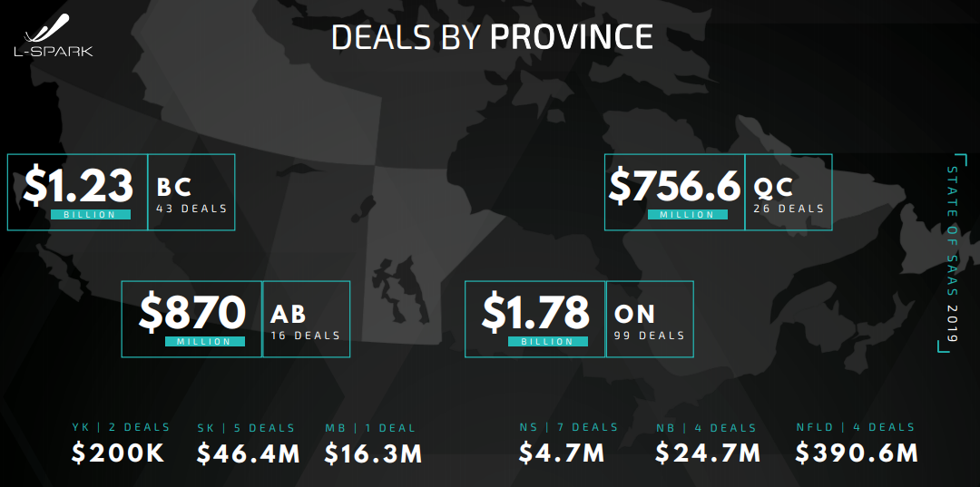The image size is (980, 487).
Task: Click the MB 1 Deal $16.3M stat
Action: pyautogui.click(x=373, y=443)
